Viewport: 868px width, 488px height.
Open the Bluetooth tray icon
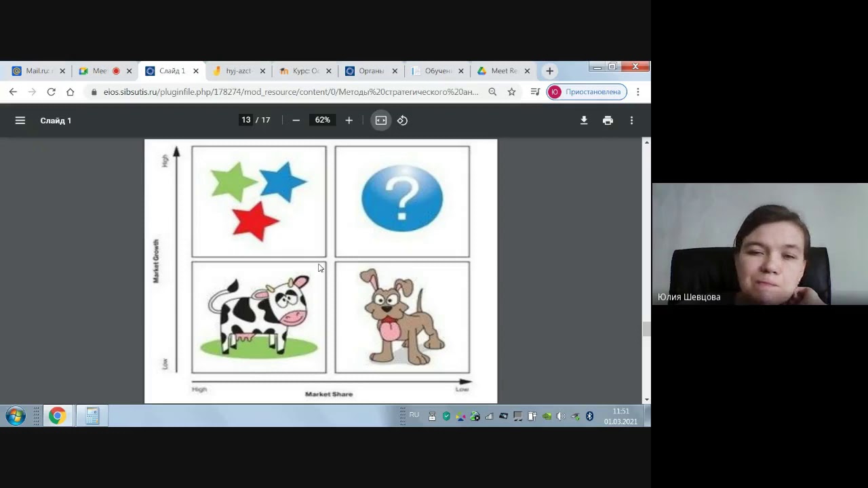pyautogui.click(x=589, y=416)
